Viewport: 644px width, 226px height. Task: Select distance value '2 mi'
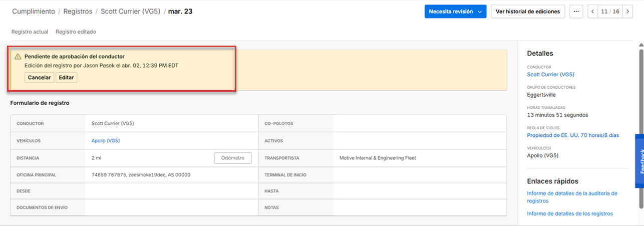(97, 158)
